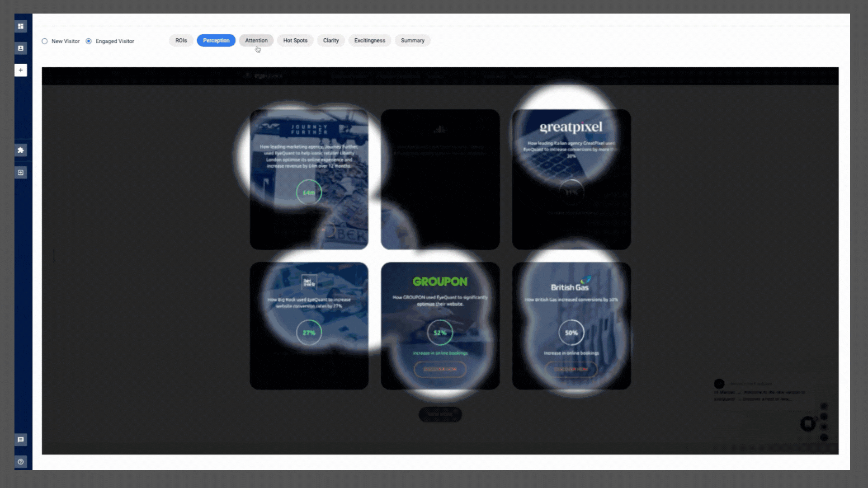Select the New Visitor radio button
The image size is (868, 488).
[45, 41]
